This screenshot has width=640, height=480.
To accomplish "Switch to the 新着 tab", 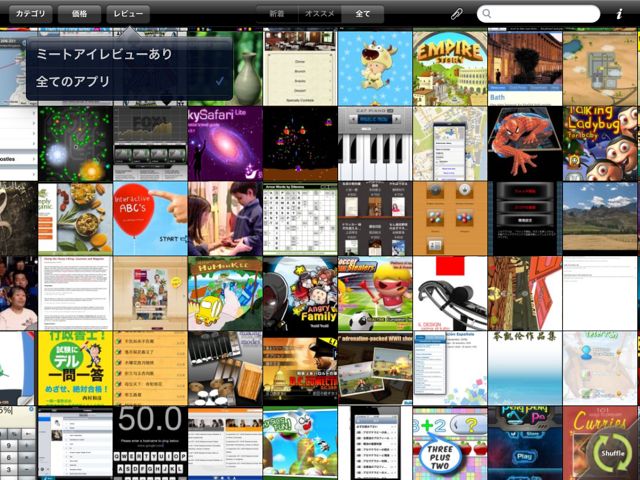I will coord(277,13).
